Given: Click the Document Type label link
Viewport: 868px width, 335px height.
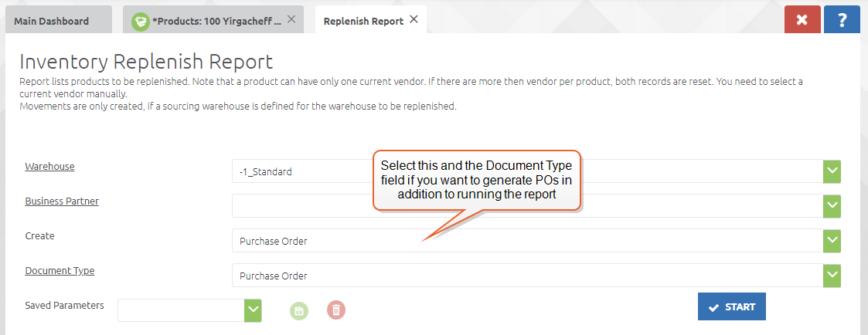Looking at the screenshot, I should [x=60, y=271].
